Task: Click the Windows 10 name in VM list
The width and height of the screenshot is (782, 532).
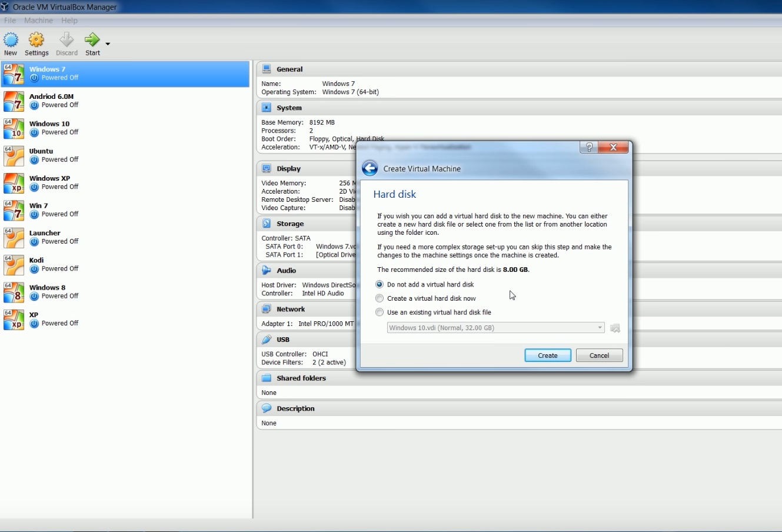Action: pyautogui.click(x=49, y=124)
